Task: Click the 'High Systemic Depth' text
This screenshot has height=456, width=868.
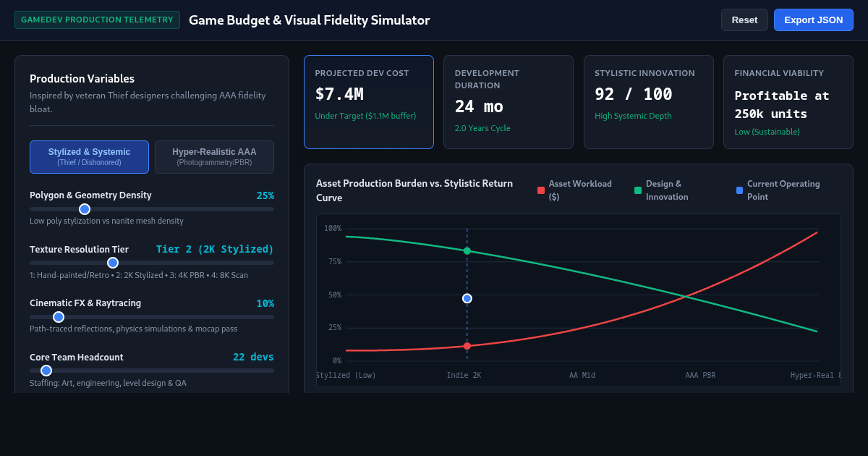Action: coord(633,116)
